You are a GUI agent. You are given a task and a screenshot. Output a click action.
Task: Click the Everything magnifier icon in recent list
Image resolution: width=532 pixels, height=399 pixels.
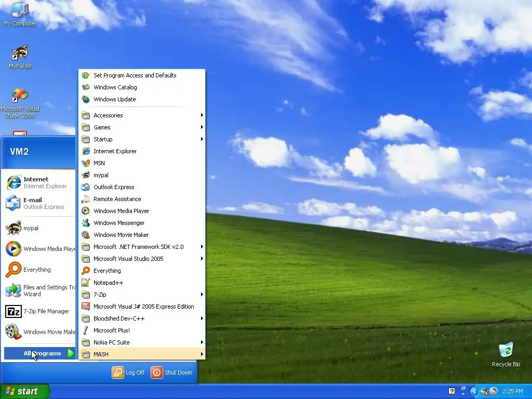pos(14,270)
